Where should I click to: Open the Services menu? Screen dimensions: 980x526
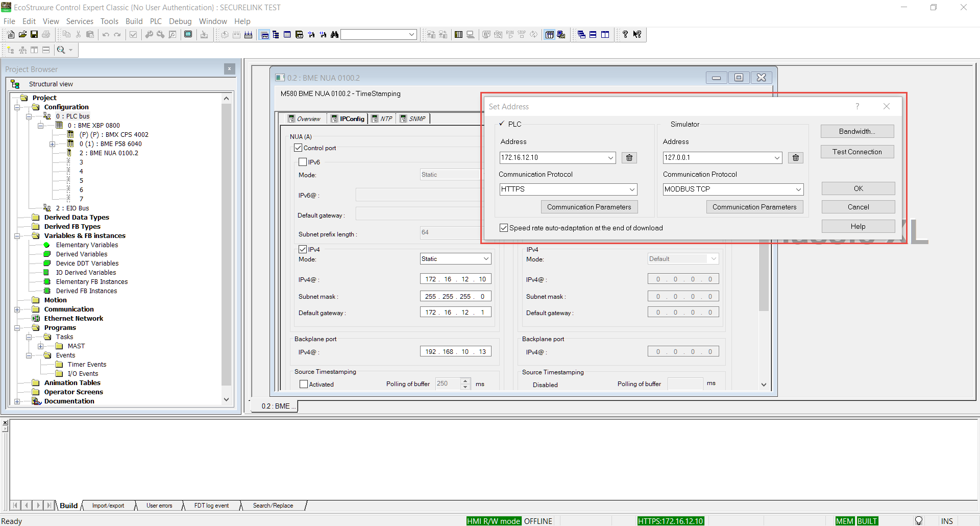[80, 21]
